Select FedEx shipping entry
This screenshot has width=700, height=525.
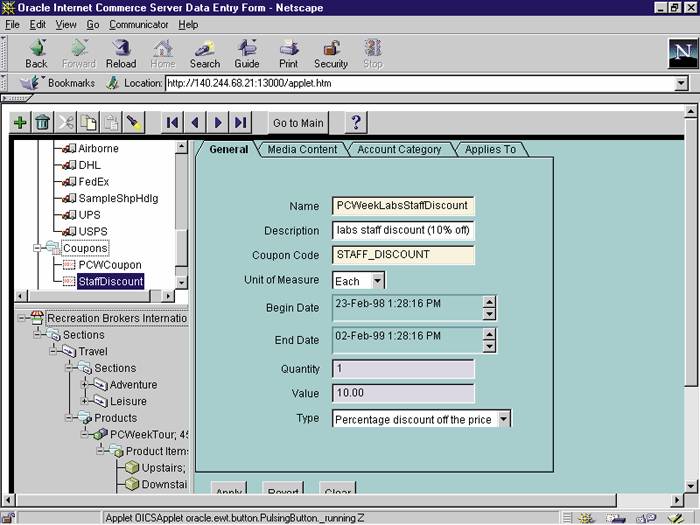click(94, 182)
